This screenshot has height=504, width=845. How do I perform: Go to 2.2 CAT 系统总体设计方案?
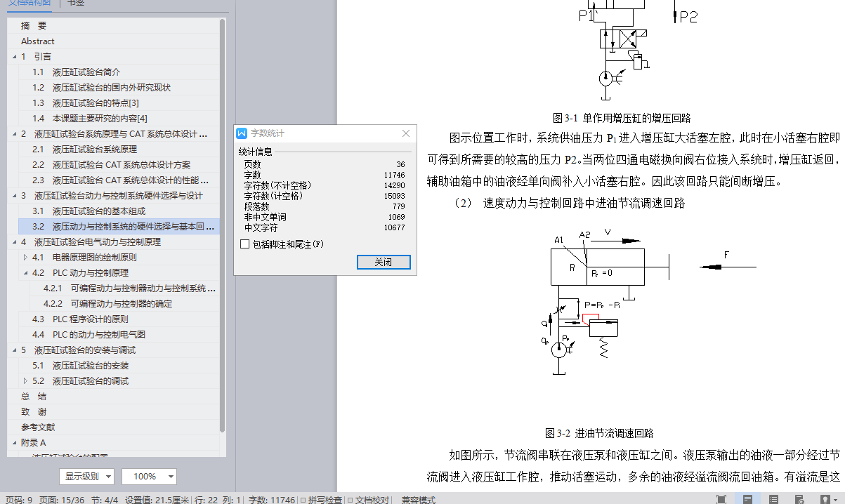click(112, 165)
